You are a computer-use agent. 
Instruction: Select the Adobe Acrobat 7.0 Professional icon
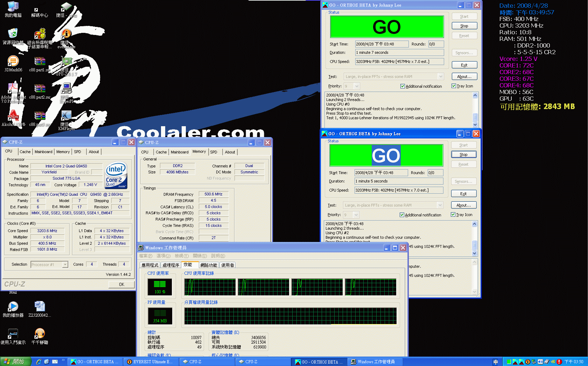13,93
